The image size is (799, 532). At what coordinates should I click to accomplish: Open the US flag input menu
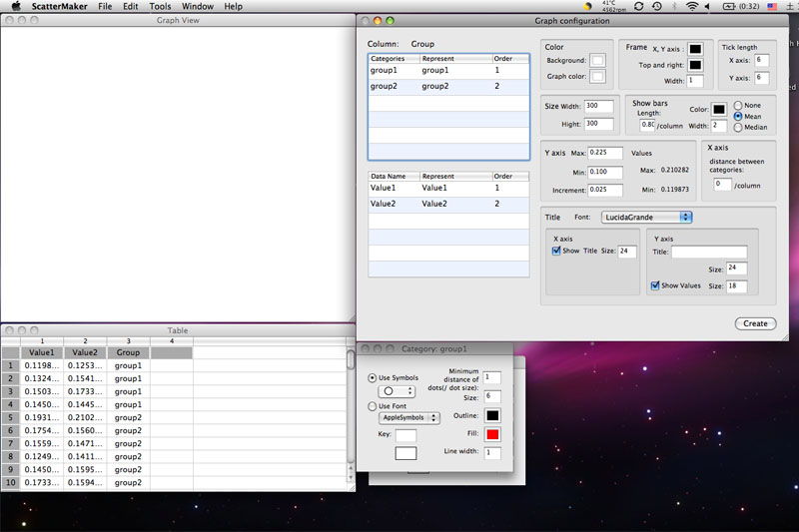[772, 6]
